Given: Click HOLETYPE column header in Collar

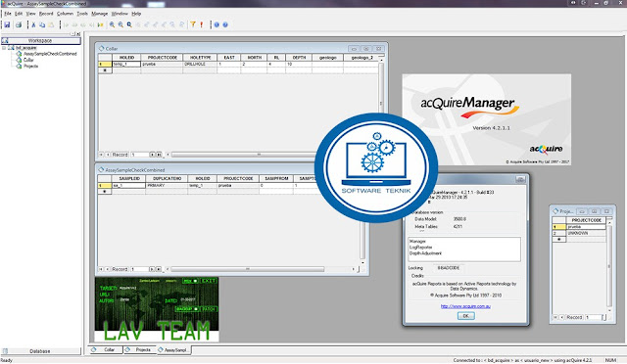Looking at the screenshot, I should 200,58.
